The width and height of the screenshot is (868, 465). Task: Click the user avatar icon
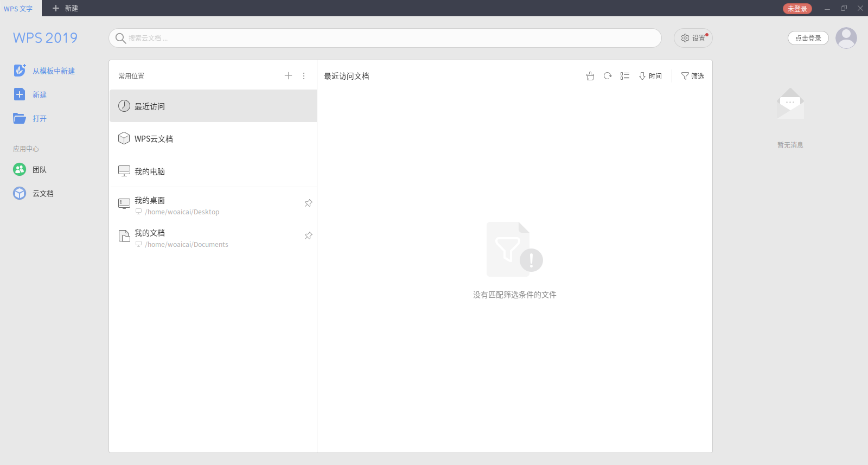pos(846,38)
